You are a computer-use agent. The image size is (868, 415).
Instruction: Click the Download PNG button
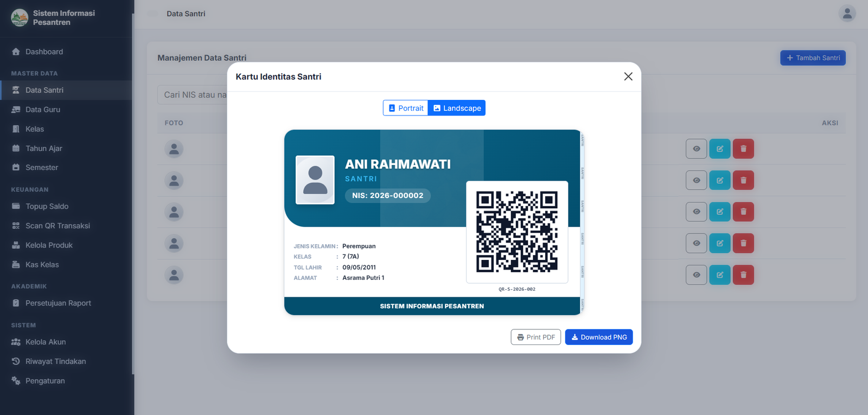599,337
